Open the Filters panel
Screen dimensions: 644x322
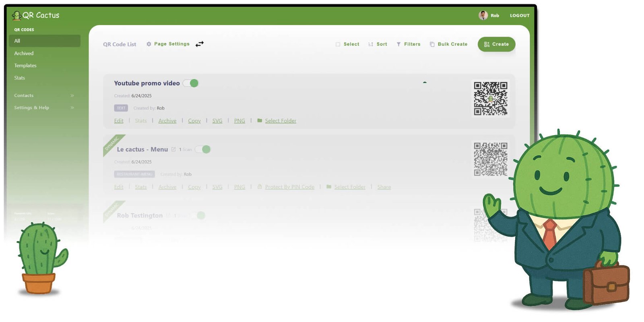[408, 44]
